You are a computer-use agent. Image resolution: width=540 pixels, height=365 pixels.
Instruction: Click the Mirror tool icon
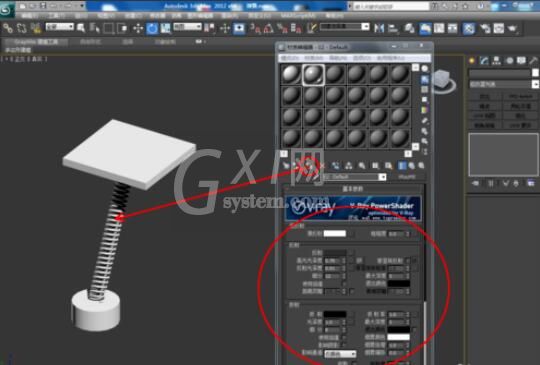tap(379, 28)
